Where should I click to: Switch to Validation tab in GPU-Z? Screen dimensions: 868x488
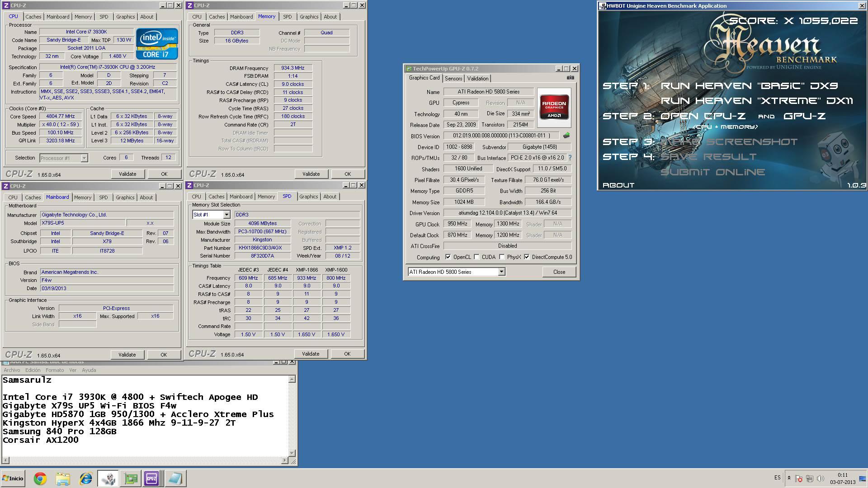(x=477, y=79)
